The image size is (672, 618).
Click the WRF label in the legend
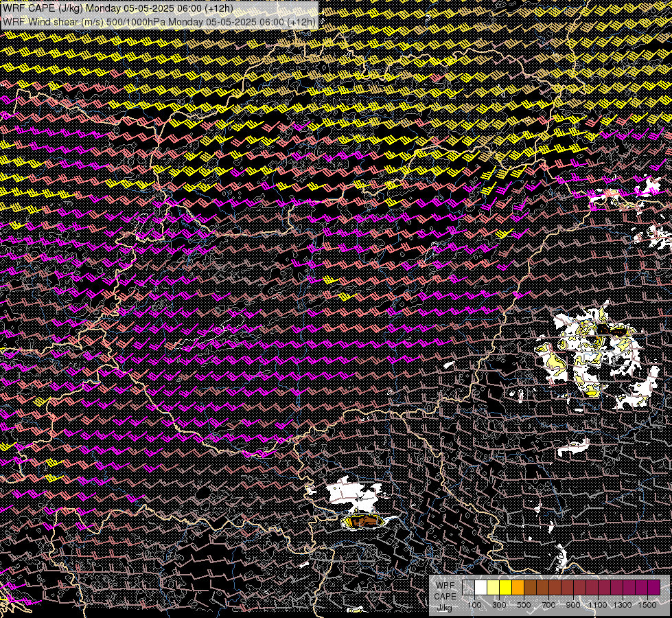[x=445, y=586]
